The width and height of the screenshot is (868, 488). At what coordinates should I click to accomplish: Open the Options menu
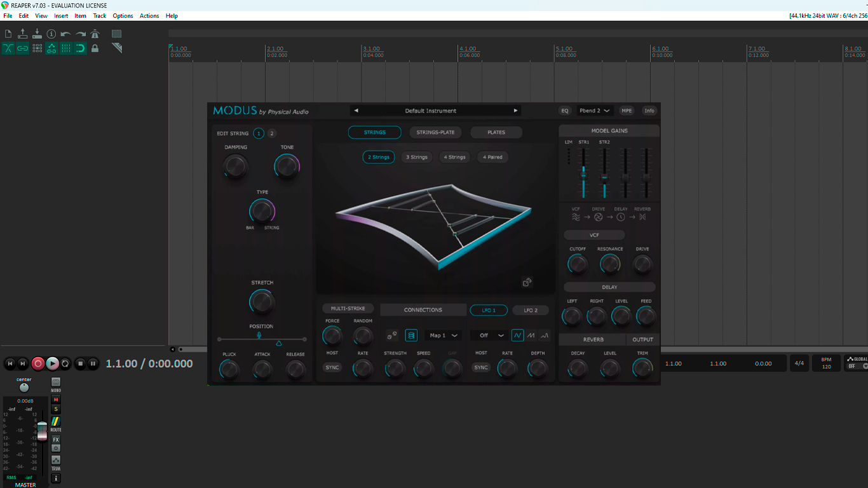click(123, 16)
